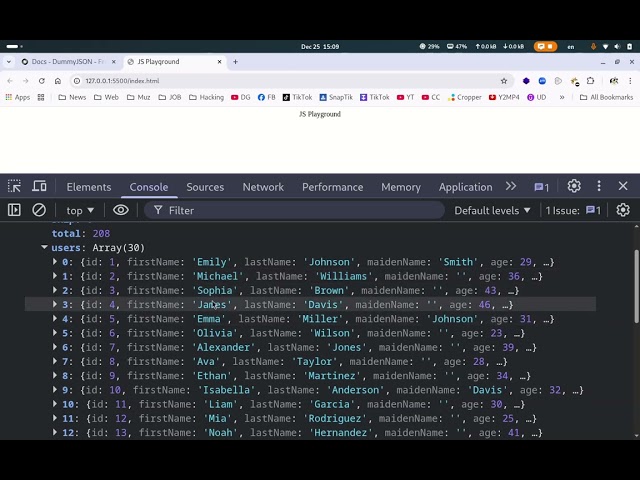Open the Hacking bookmarks folder
This screenshot has width=640, height=480.
tap(207, 97)
